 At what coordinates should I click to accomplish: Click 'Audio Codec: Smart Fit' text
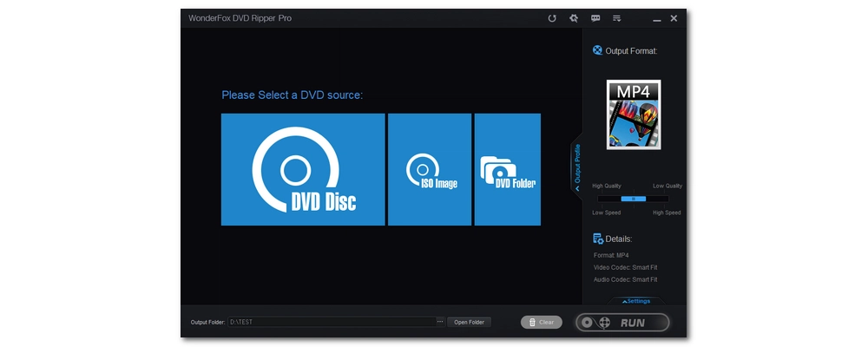coord(626,280)
